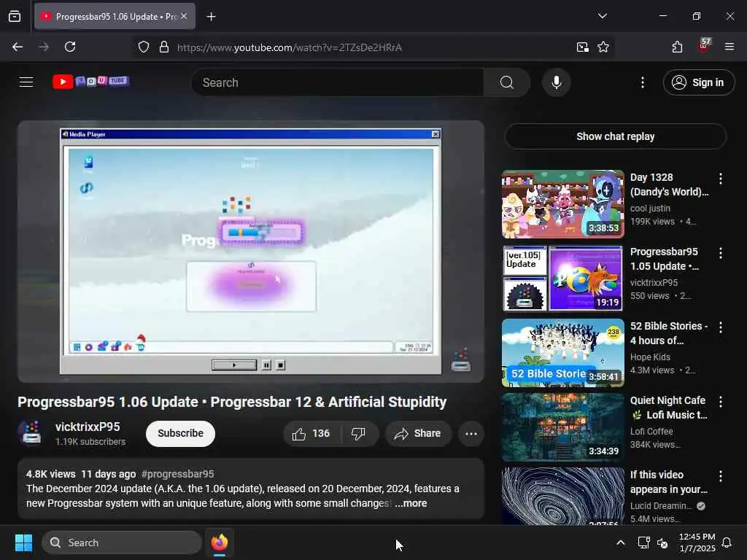
Task: Open #progressbar95 hashtag link
Action: [178, 474]
